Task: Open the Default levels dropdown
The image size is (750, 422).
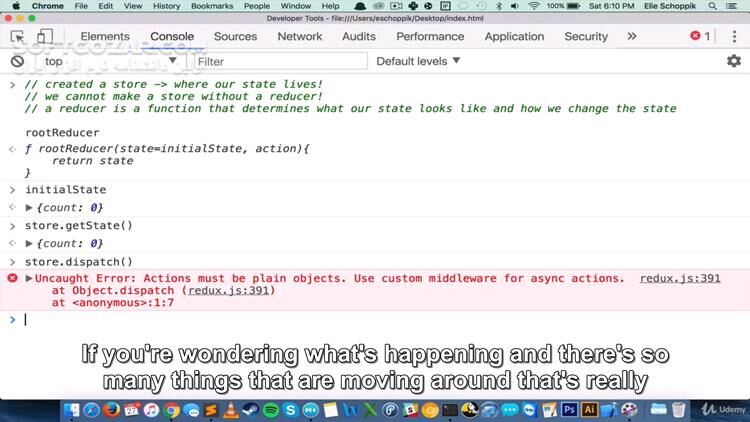Action: (418, 61)
